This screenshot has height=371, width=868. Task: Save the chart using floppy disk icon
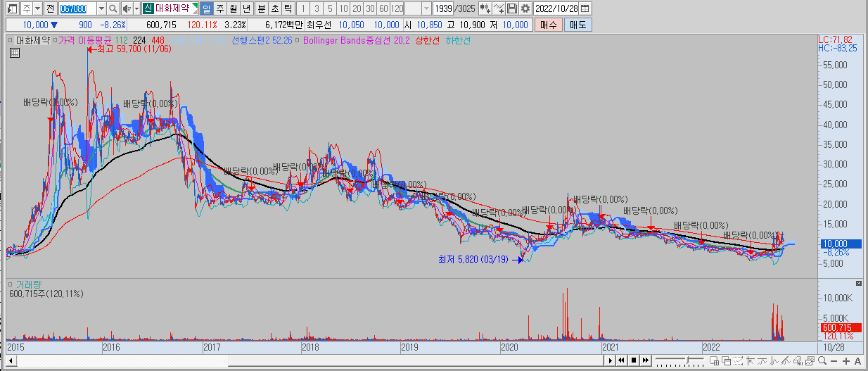coord(512,8)
